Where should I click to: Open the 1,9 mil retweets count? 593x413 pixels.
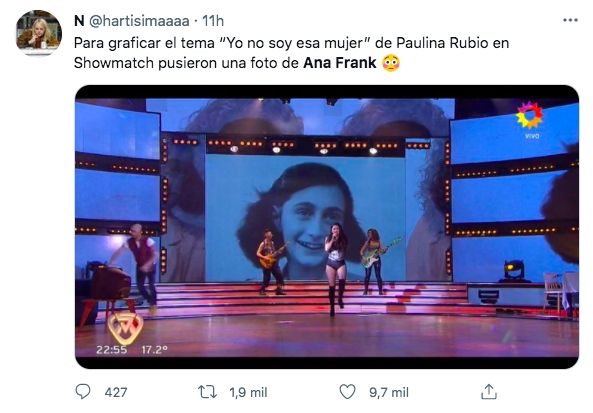coord(248,392)
